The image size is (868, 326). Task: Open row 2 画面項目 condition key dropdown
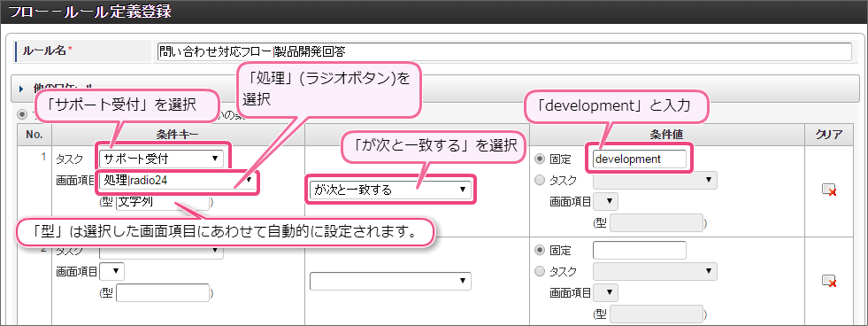click(x=111, y=271)
